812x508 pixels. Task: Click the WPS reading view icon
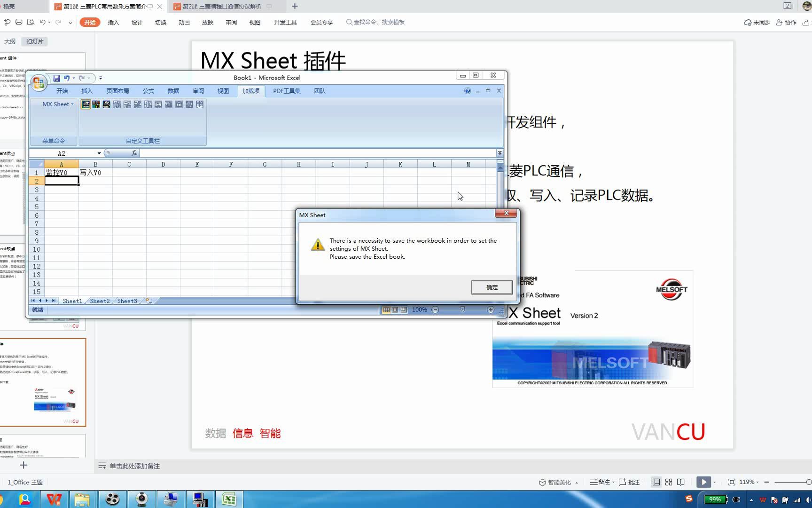pyautogui.click(x=681, y=482)
